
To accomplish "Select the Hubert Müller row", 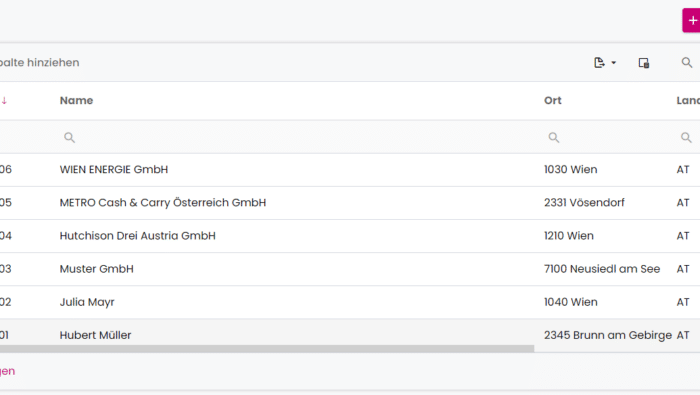I will 350,333.
